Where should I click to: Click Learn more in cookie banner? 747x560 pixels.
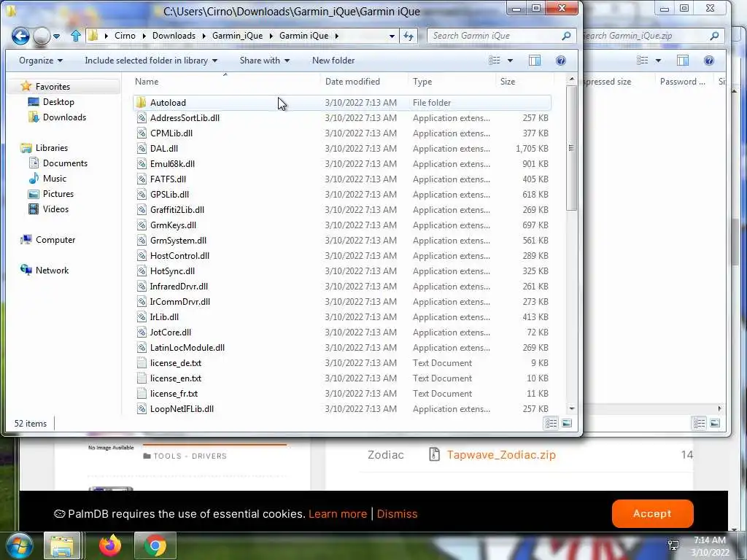coord(338,514)
